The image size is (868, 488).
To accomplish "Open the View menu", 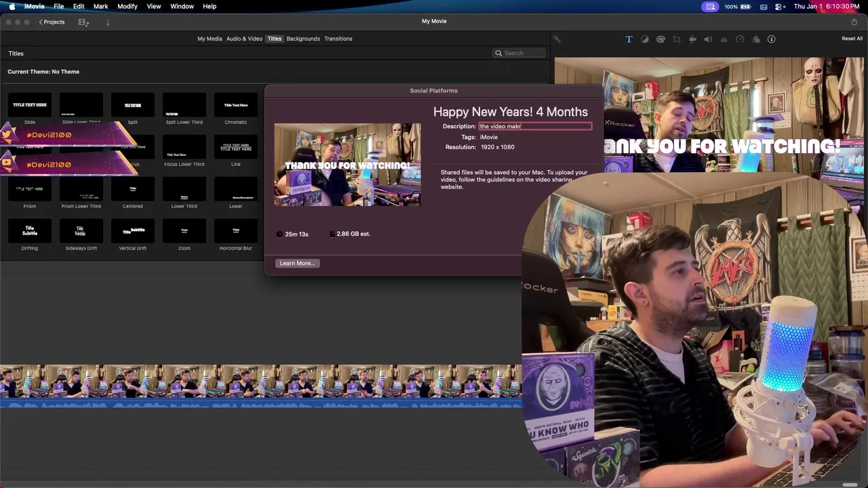I will point(154,6).
